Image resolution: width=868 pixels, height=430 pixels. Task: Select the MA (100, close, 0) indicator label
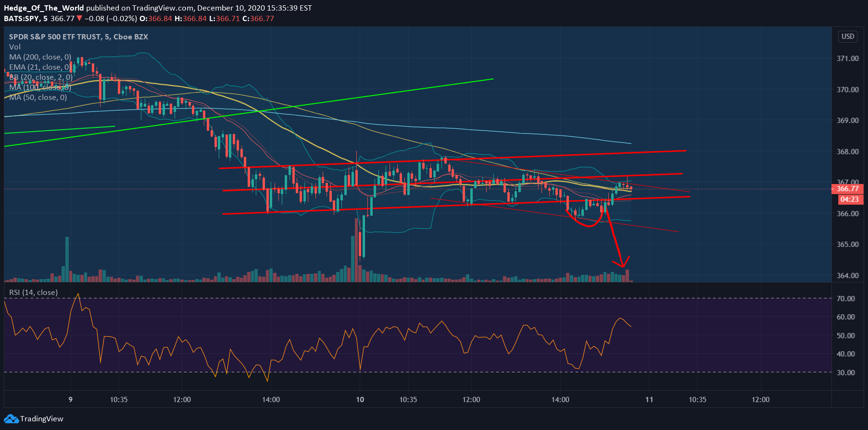[40, 87]
